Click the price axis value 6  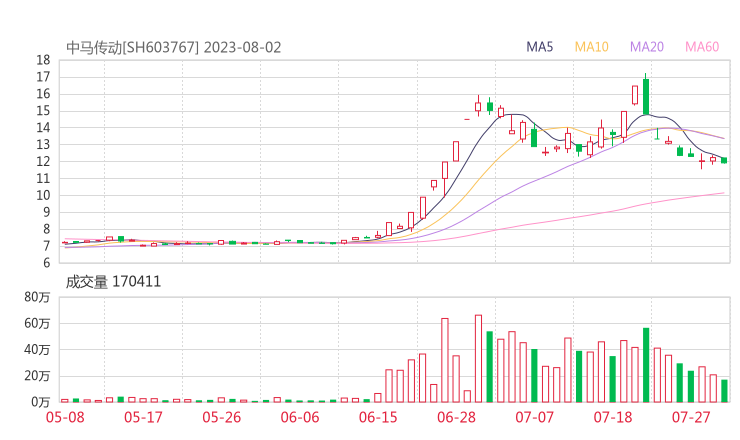[47, 263]
